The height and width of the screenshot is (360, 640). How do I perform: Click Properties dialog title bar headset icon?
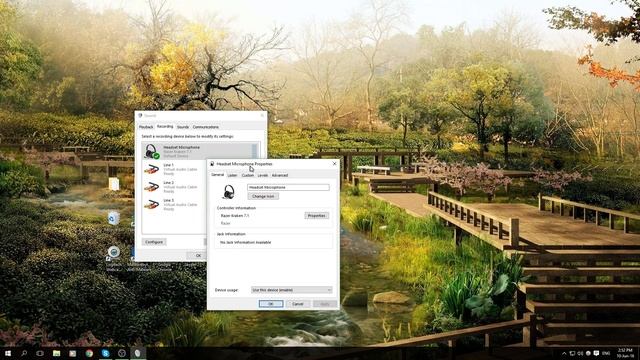point(212,164)
